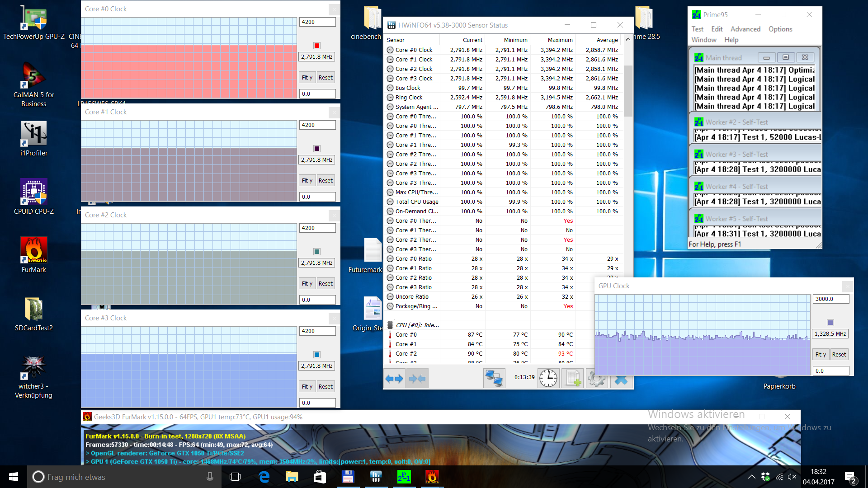Click Fit y in GPU Clock graph
The height and width of the screenshot is (488, 868).
click(821, 355)
